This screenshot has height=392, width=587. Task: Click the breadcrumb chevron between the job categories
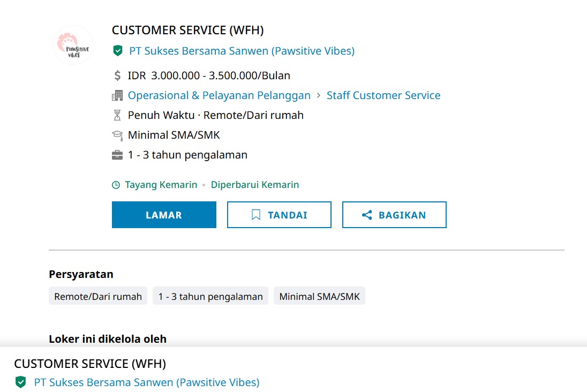pos(319,95)
